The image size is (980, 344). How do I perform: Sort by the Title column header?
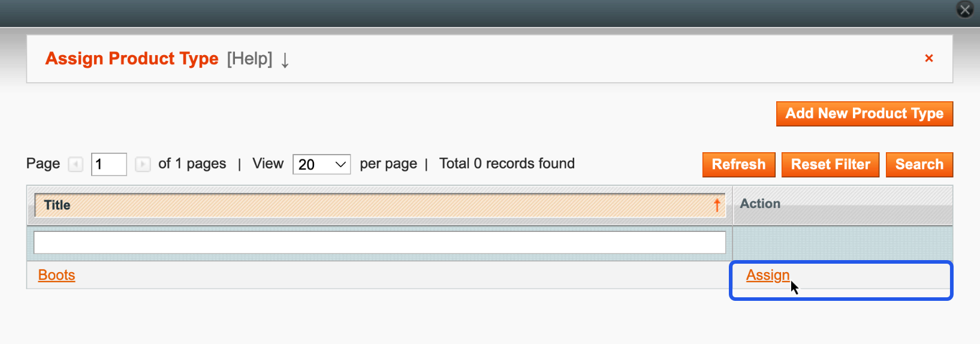click(x=379, y=205)
